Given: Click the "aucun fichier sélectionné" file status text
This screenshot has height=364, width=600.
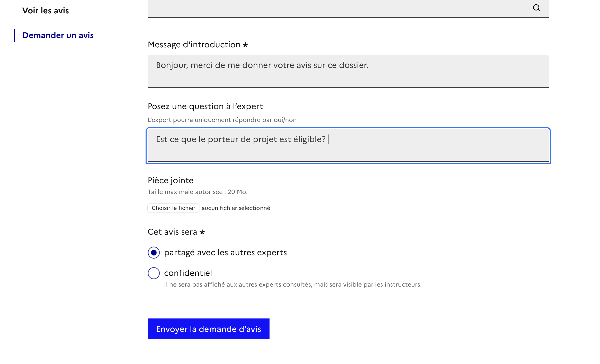Looking at the screenshot, I should click(x=236, y=208).
